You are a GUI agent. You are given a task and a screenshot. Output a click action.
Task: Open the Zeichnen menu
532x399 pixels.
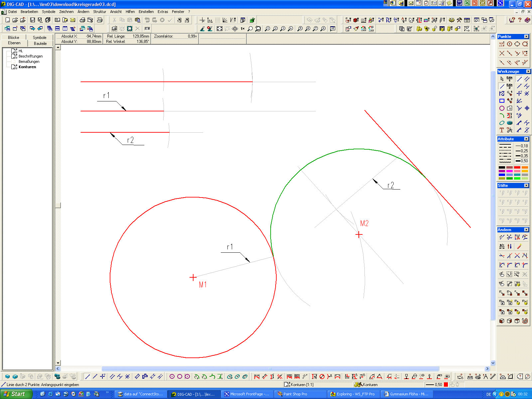tap(66, 12)
